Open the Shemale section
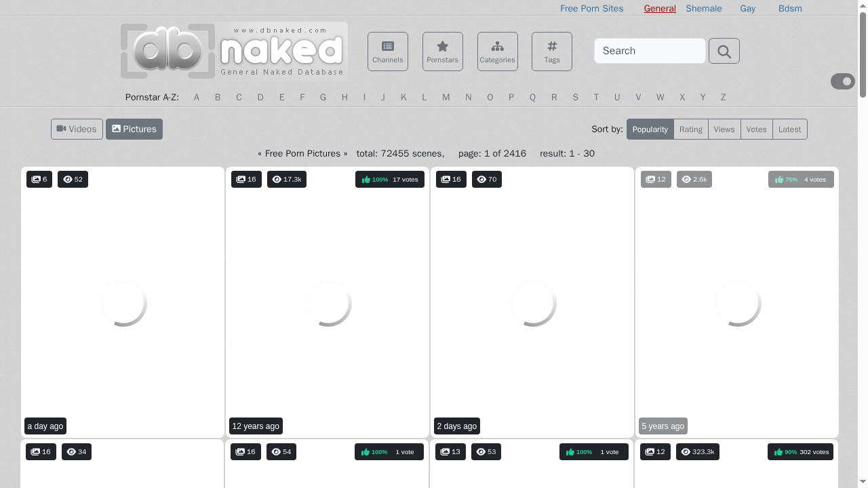 pos(703,8)
